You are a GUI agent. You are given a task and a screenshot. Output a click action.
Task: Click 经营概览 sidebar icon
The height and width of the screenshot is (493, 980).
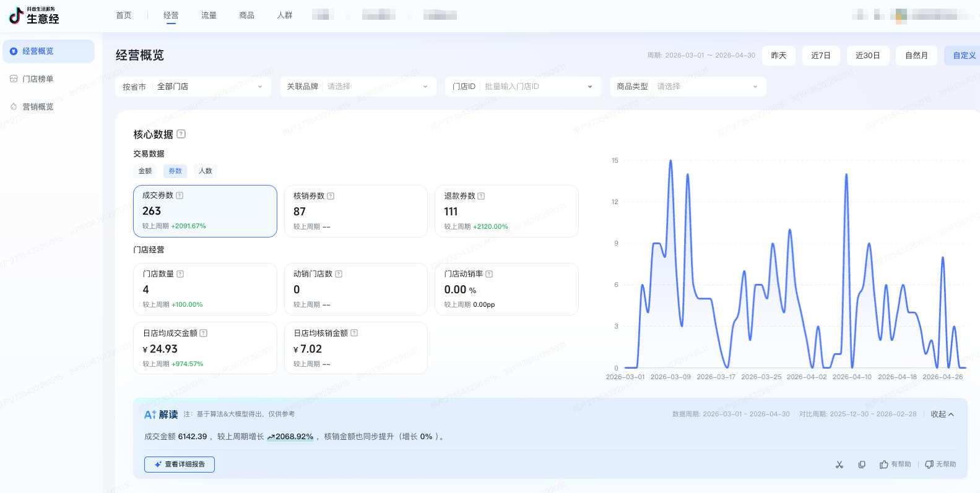(x=14, y=51)
